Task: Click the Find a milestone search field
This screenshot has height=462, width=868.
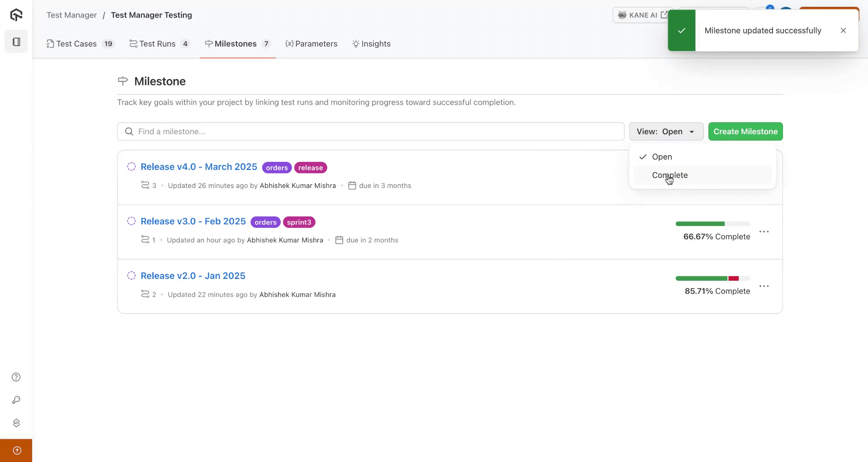Action: [x=371, y=132]
